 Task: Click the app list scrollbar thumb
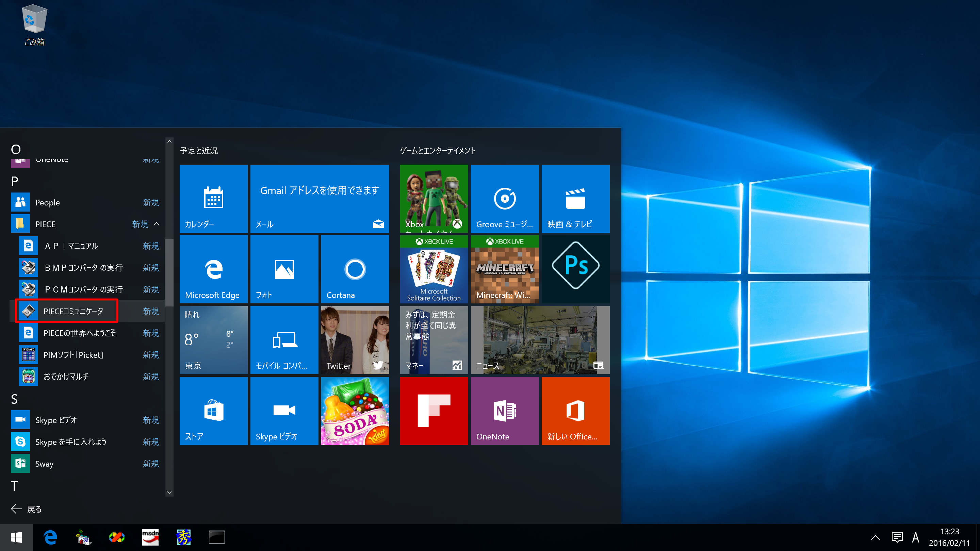pyautogui.click(x=169, y=272)
